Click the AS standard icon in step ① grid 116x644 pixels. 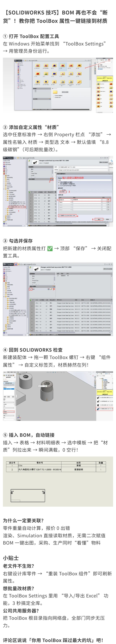54,66
